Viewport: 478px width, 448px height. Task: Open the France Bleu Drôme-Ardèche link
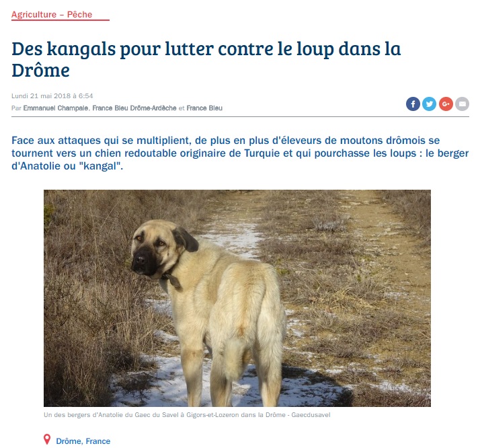coord(134,108)
